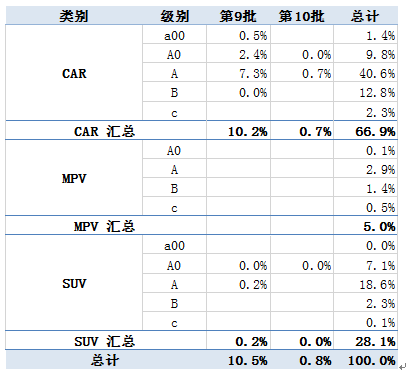Image resolution: width=407 pixels, height=377 pixels.
Task: Click the paragraph mark after the table
Action: tap(402, 366)
